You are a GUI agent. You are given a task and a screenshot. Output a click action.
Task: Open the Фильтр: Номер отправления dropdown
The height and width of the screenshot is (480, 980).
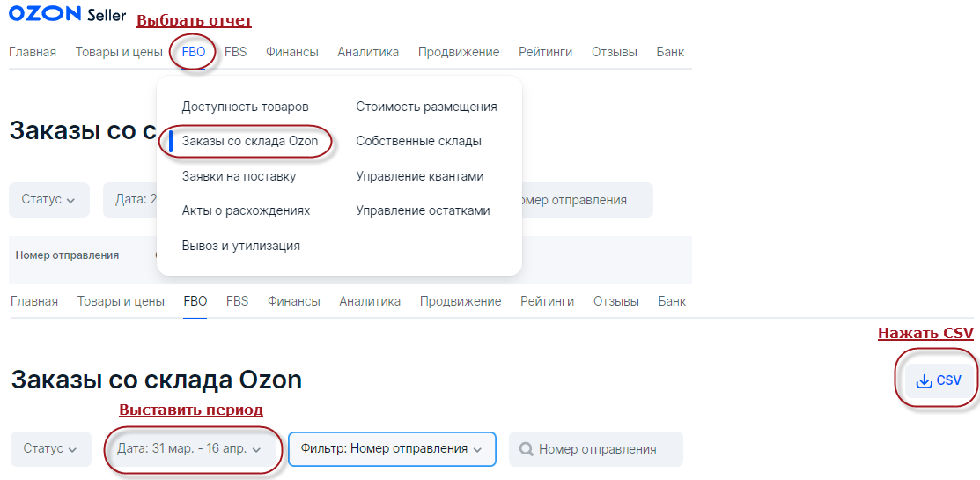tap(392, 449)
